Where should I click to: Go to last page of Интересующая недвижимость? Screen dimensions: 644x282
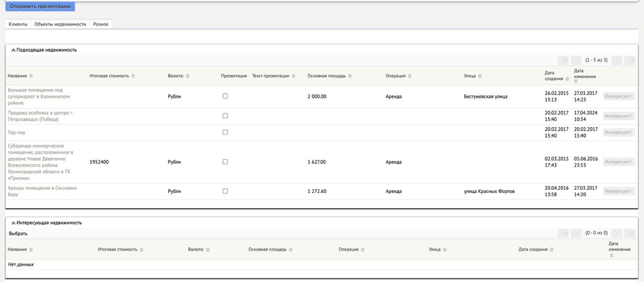click(x=630, y=233)
